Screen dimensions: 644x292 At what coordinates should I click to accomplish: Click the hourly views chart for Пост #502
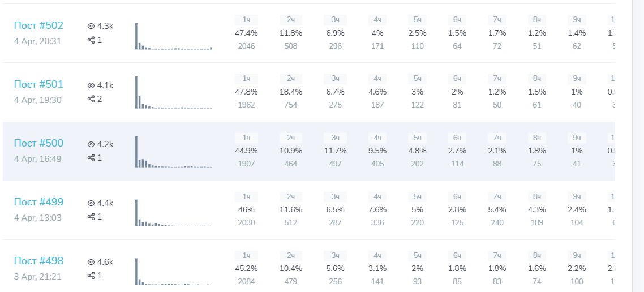173,36
